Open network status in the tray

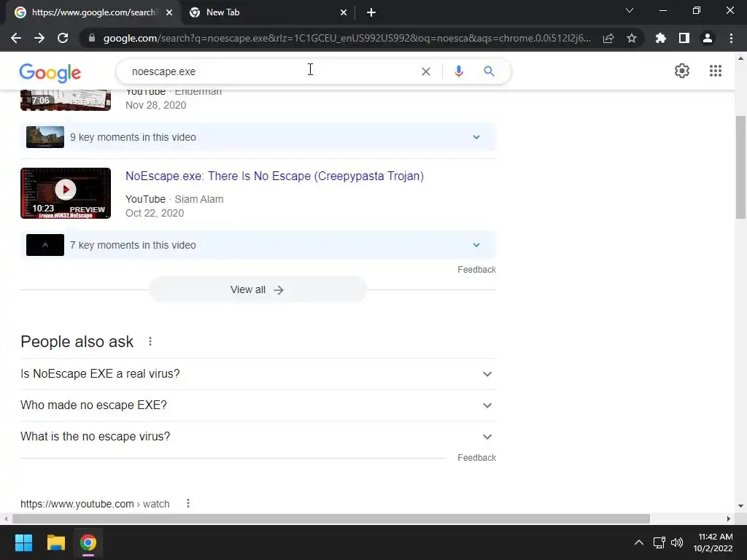[x=659, y=542]
